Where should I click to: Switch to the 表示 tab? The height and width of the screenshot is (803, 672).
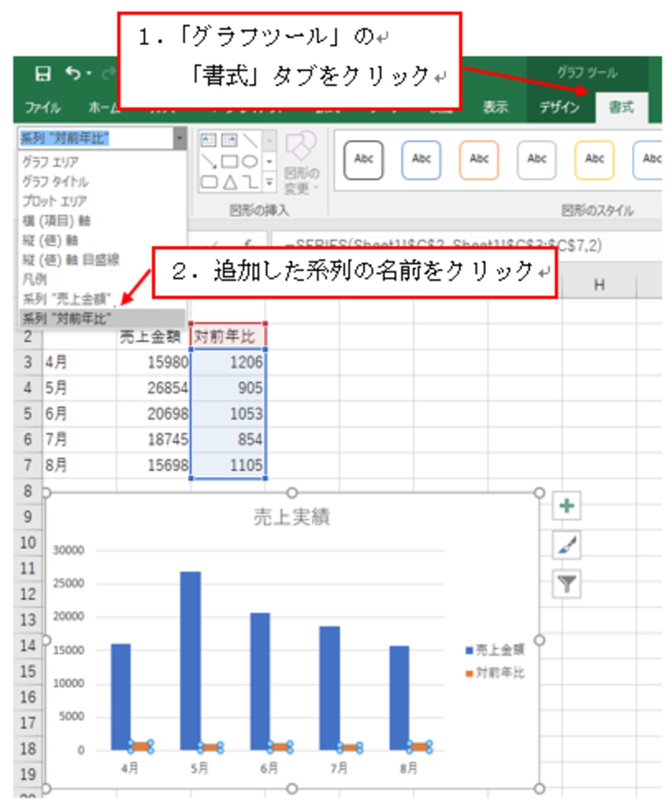coord(496,107)
